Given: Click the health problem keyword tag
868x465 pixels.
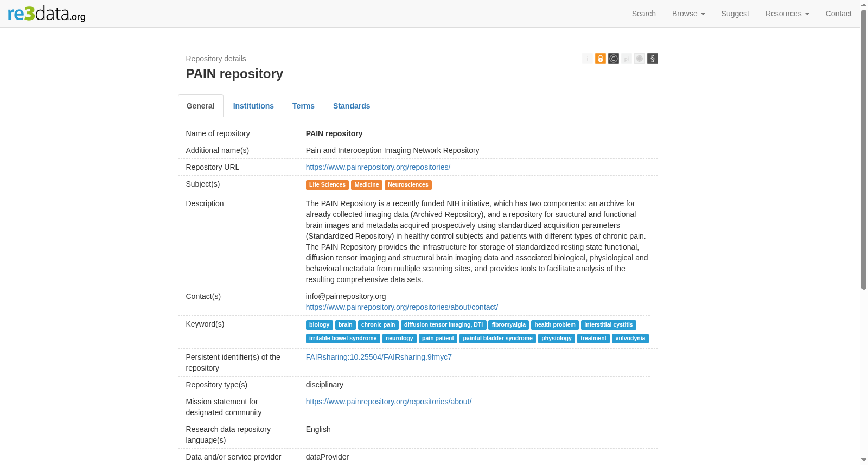Looking at the screenshot, I should coord(555,325).
